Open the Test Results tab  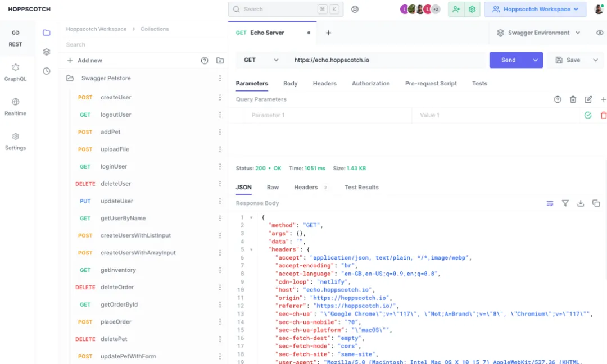[x=361, y=187]
